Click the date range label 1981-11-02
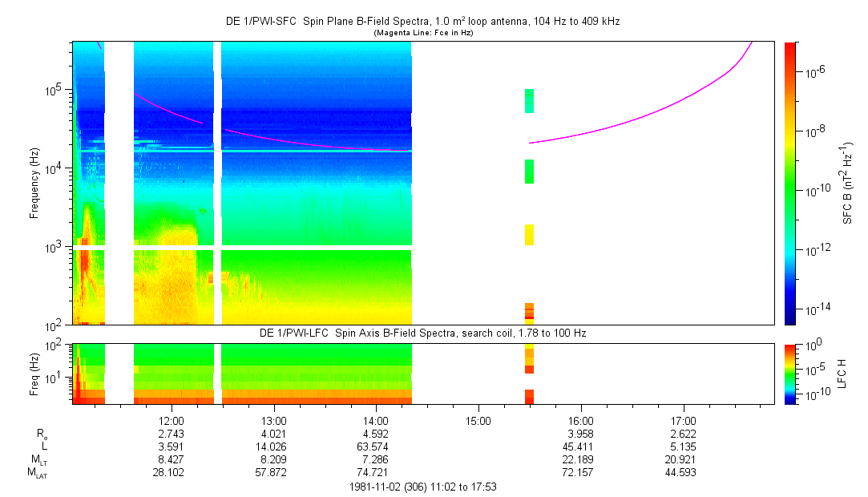 (x=424, y=487)
